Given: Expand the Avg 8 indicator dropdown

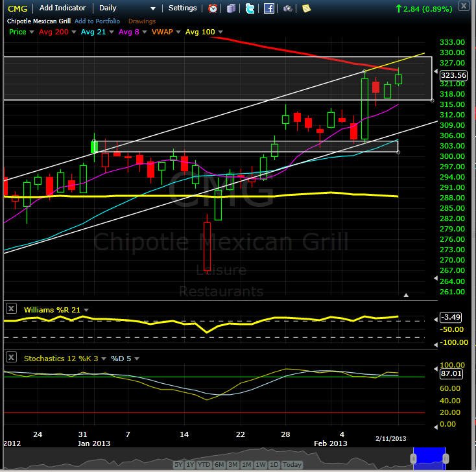Looking at the screenshot, I should click(x=145, y=32).
